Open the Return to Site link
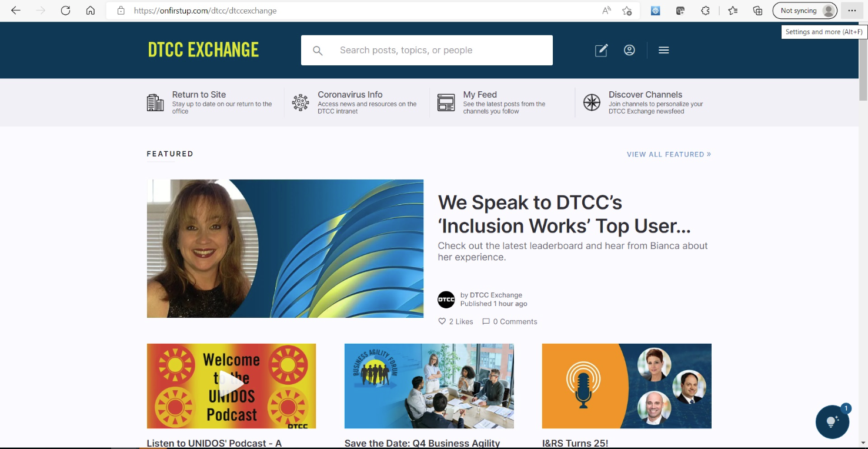Image resolution: width=868 pixels, height=449 pixels. tap(199, 94)
